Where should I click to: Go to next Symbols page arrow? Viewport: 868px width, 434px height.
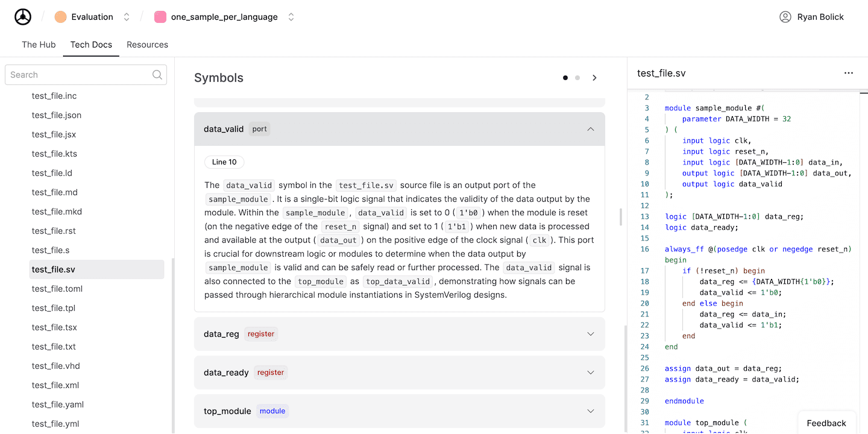tap(594, 78)
